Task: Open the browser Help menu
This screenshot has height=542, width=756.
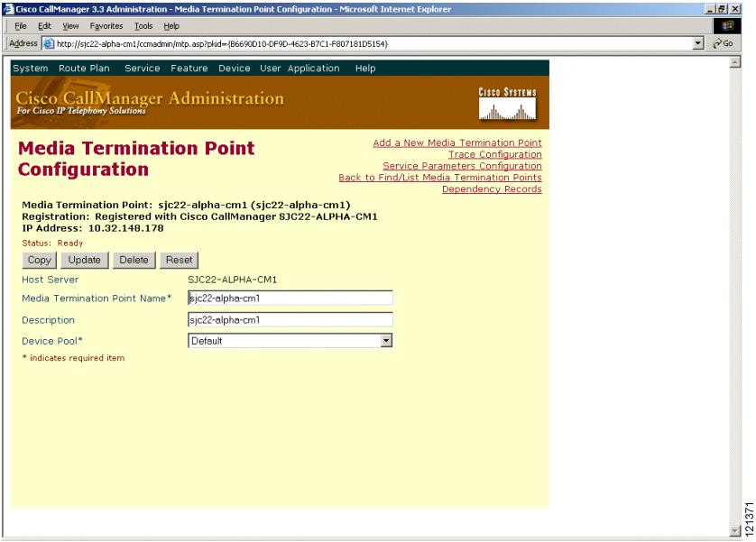Action: coord(171,26)
